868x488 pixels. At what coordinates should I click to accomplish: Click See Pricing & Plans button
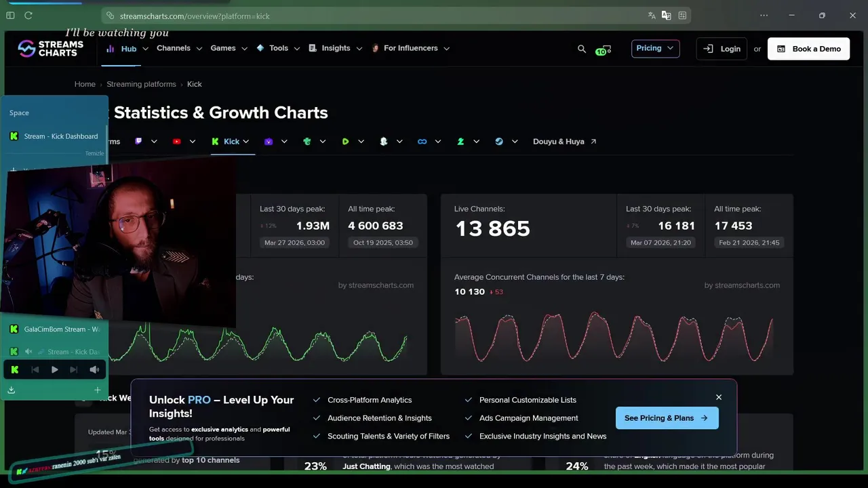(667, 418)
